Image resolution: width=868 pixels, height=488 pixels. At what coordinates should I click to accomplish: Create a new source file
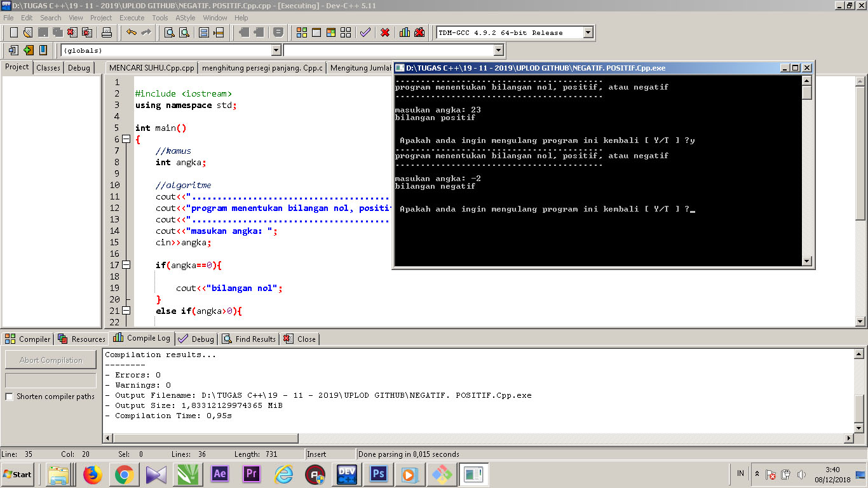[x=14, y=32]
